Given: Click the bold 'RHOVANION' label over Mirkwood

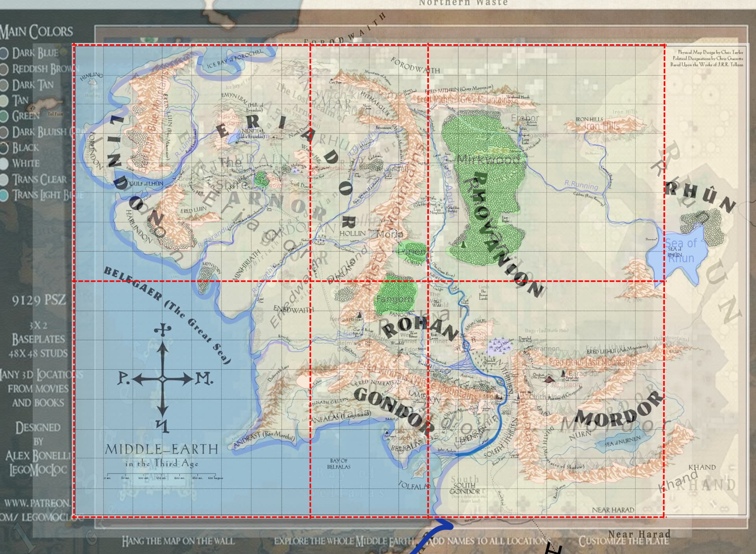Looking at the screenshot, I should (x=508, y=234).
